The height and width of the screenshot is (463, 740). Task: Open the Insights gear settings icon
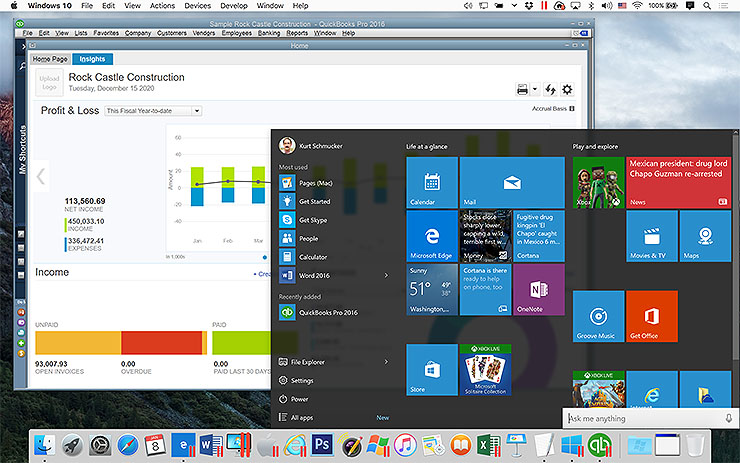567,90
